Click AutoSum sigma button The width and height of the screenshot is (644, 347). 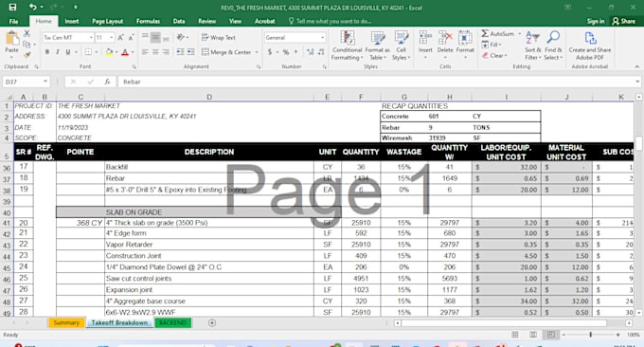(x=497, y=34)
